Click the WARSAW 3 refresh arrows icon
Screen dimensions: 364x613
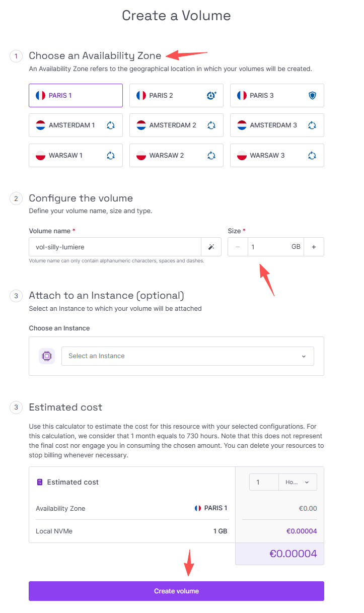click(x=312, y=155)
